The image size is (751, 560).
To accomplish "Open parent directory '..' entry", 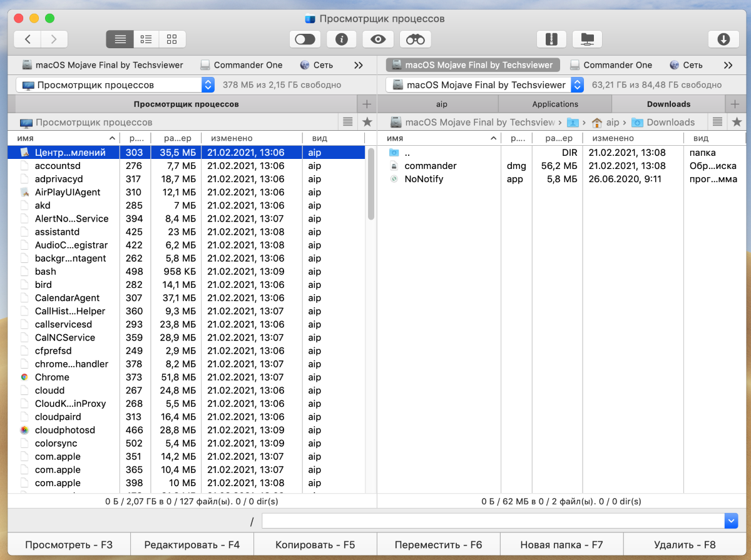I will pos(561,153).
